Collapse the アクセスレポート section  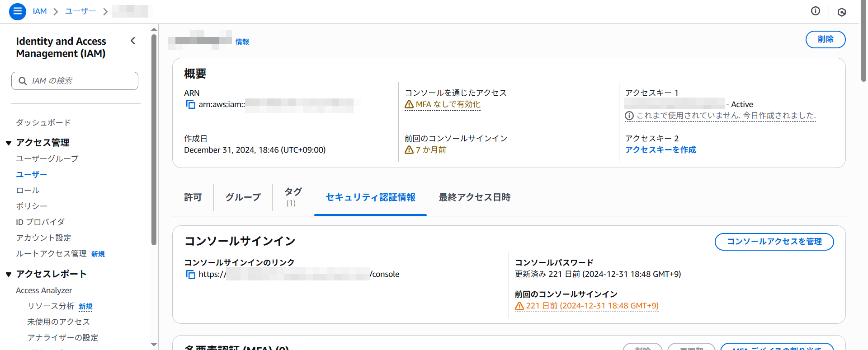click(x=9, y=275)
